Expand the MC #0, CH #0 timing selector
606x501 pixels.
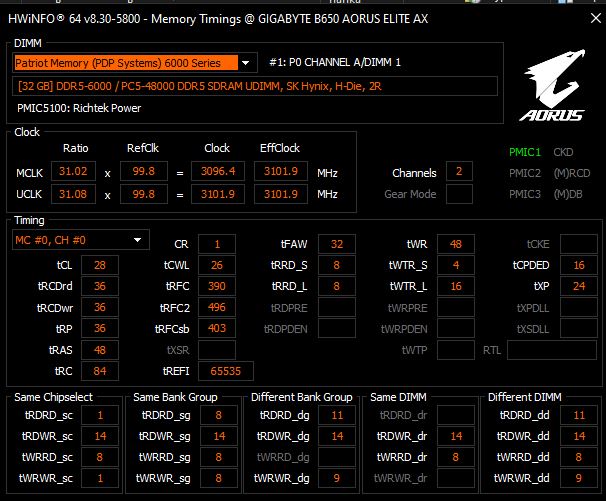(x=81, y=240)
